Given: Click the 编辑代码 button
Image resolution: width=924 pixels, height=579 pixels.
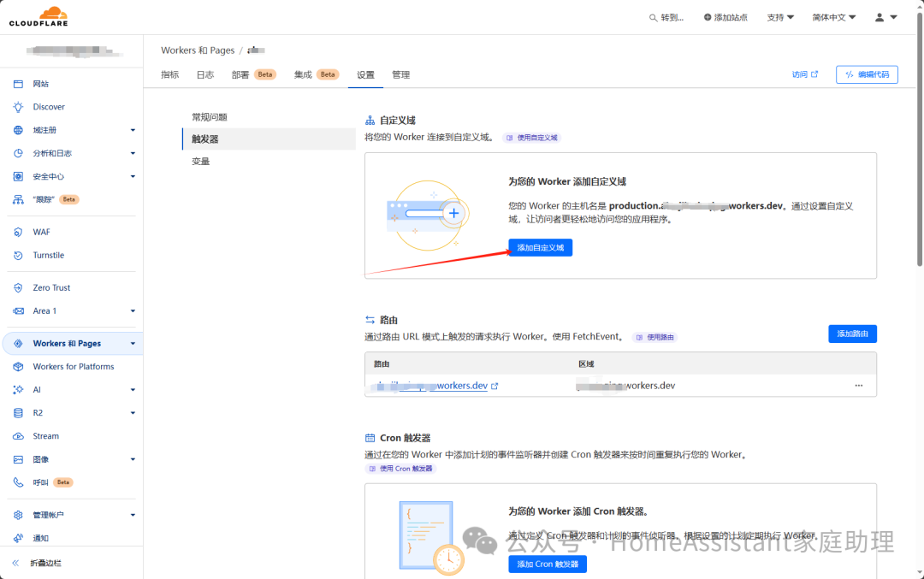Looking at the screenshot, I should point(867,74).
